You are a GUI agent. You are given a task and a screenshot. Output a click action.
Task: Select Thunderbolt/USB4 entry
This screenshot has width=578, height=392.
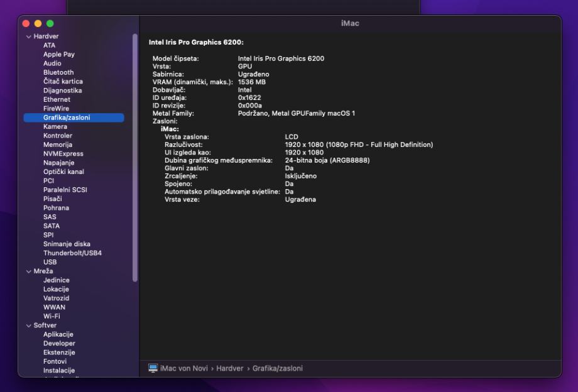pyautogui.click(x=72, y=253)
